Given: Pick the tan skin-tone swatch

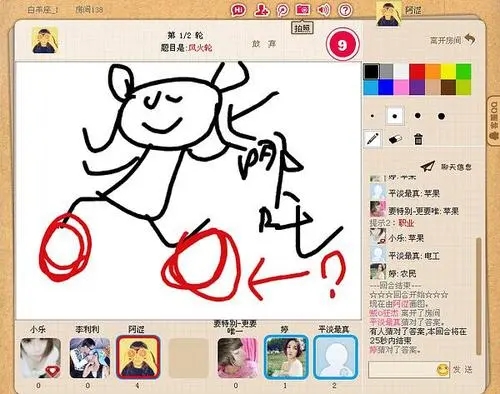Looking at the screenshot, I should 433,87.
